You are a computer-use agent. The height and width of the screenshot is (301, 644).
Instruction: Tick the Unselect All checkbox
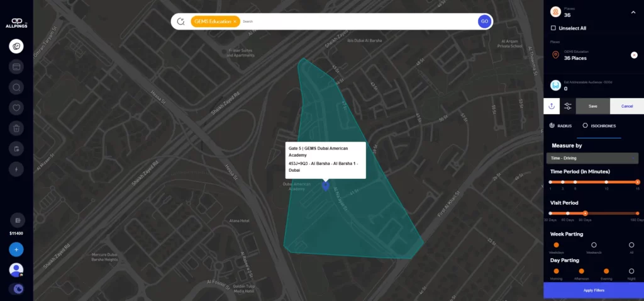(x=553, y=28)
